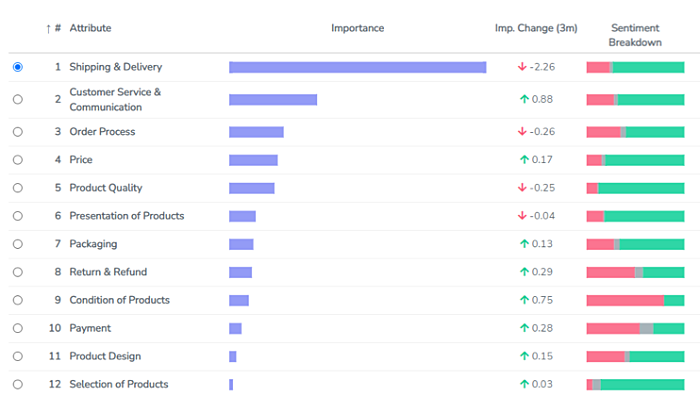Image resolution: width=700 pixels, height=396 pixels.
Task: Click the Shipping & Delivery attribute name
Action: [x=116, y=67]
